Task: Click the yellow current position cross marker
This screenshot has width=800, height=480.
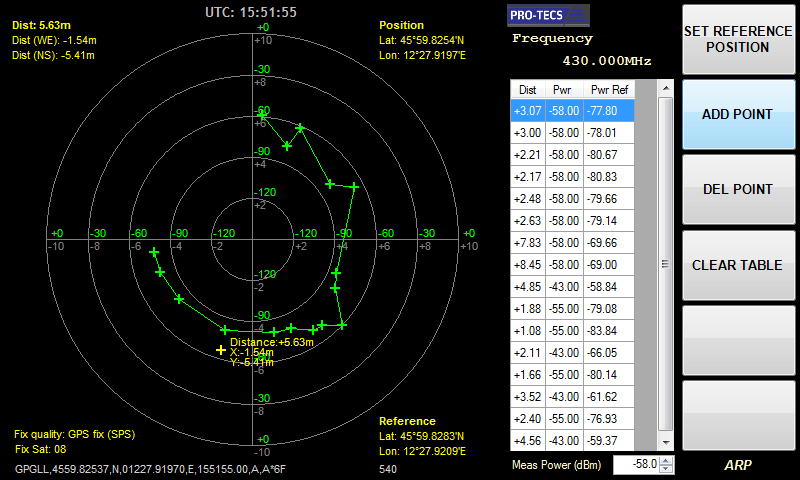Action: tap(221, 350)
